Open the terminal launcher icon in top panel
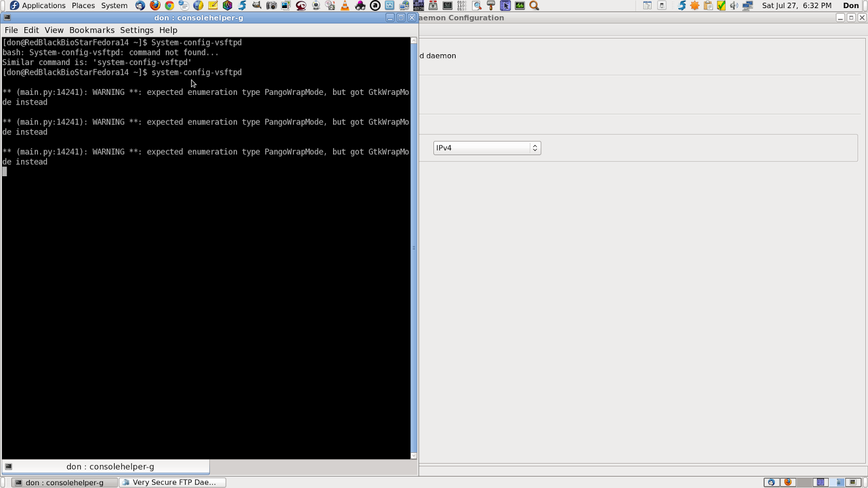This screenshot has height=488, width=868. (448, 5)
